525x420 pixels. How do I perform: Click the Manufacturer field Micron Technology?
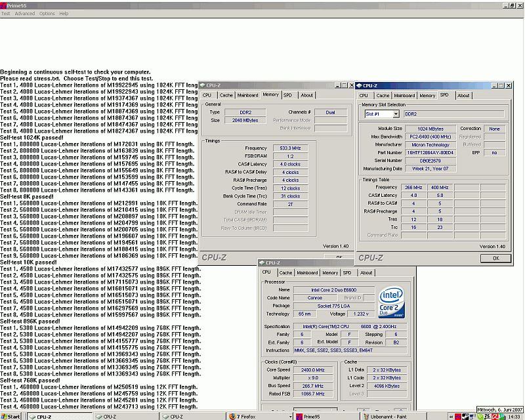point(430,144)
